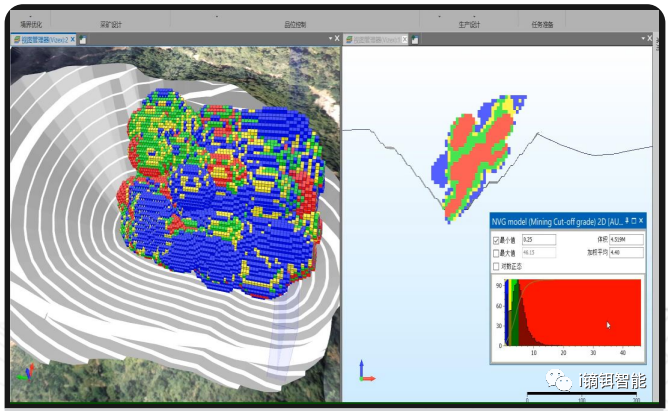Viewport: 668px width, 411px height.
Task: Switch to the left 视图管理器(Vizex)2 tab
Action: click(x=44, y=40)
